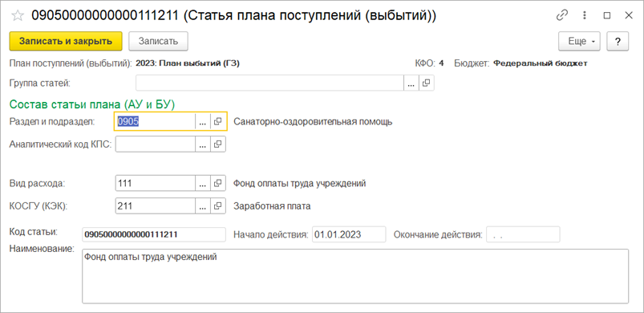Focus the Аналитический код КПС field
This screenshot has width=644, height=313.
(x=155, y=144)
